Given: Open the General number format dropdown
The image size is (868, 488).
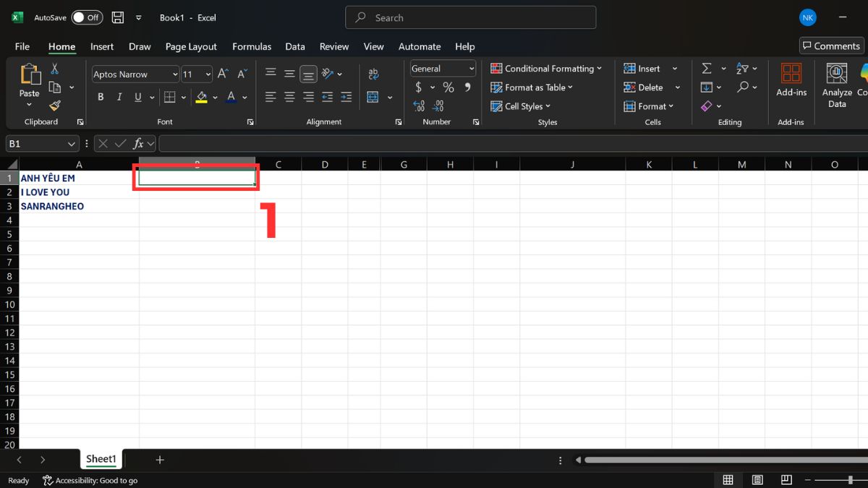Looking at the screenshot, I should [469, 68].
